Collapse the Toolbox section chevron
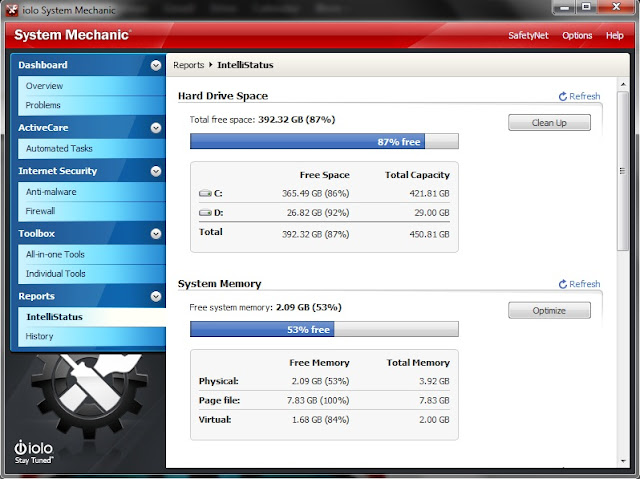 (156, 234)
